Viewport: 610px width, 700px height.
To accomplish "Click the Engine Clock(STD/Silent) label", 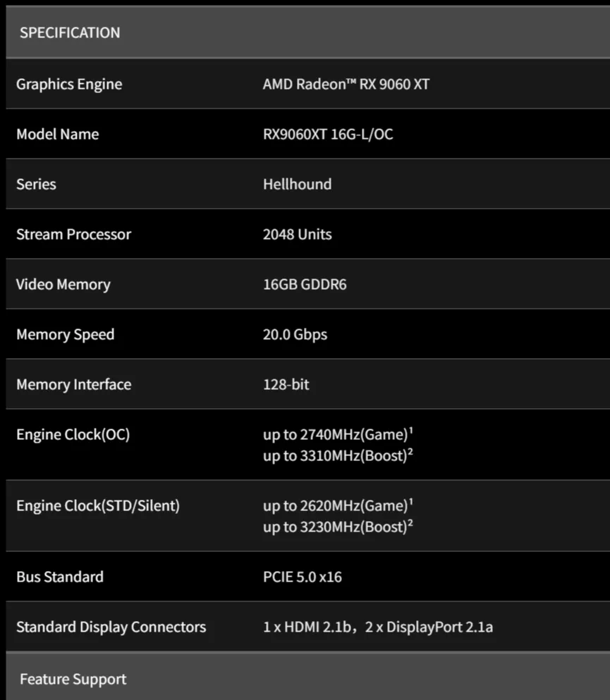I will coord(98,505).
